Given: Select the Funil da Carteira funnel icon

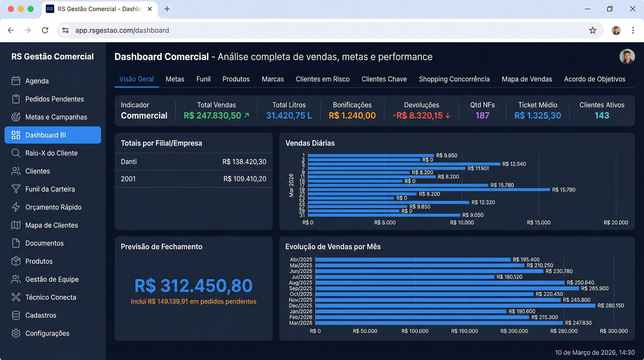Looking at the screenshot, I should coord(16,189).
